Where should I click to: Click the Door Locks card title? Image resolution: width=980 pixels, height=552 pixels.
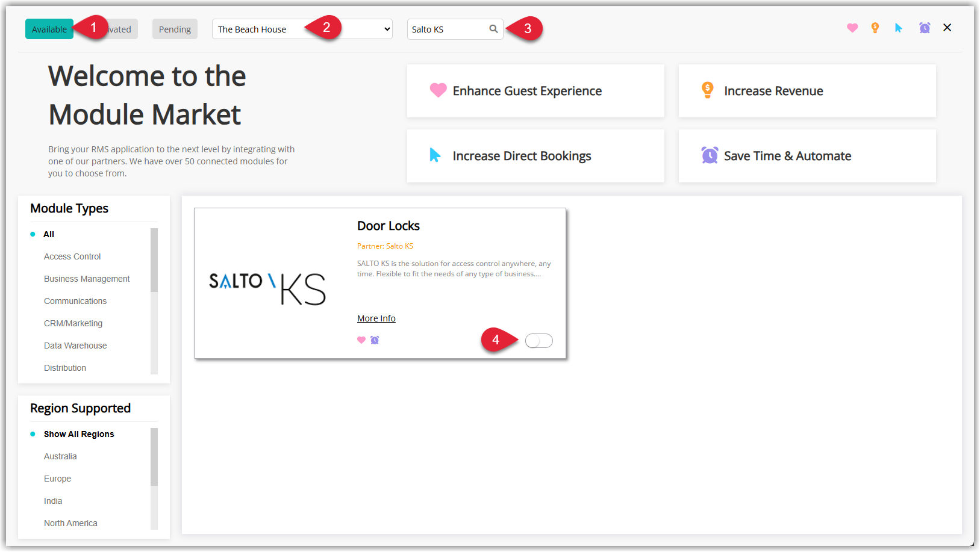[x=389, y=226]
